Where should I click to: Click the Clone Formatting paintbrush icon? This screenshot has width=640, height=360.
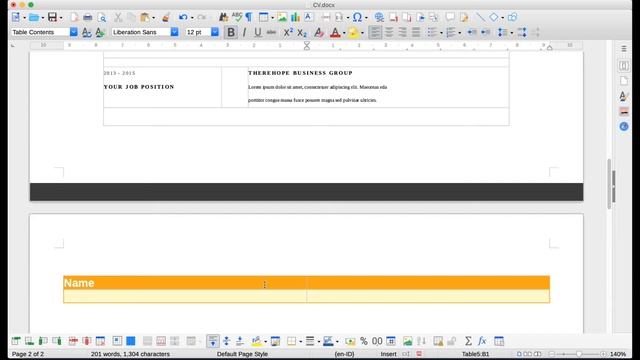[166, 17]
